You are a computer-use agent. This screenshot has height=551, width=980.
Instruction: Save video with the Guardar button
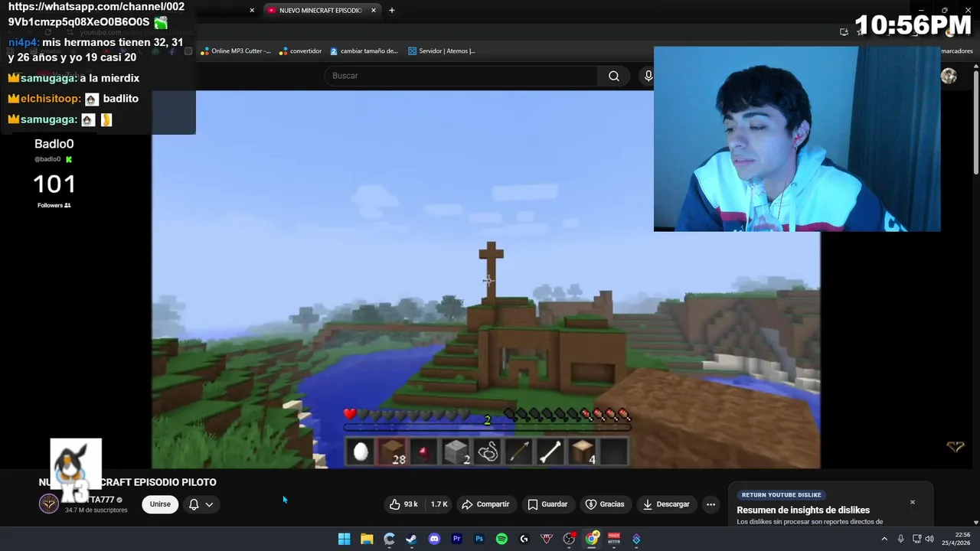pyautogui.click(x=547, y=504)
